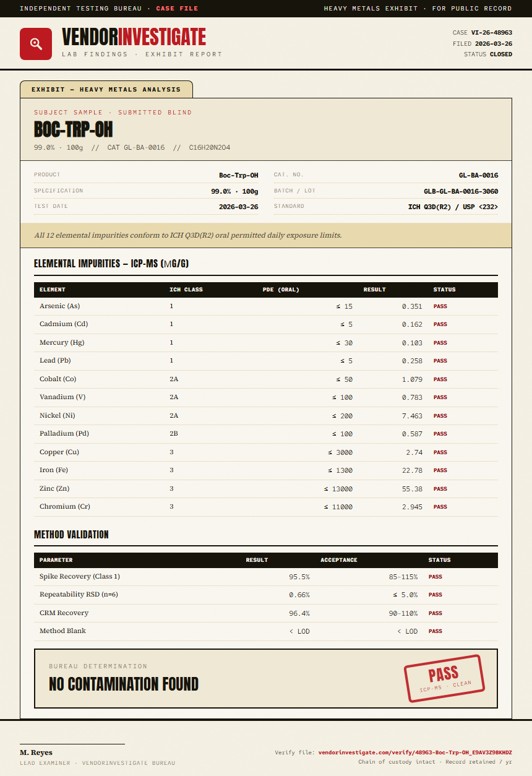The image size is (532, 776).
Task: Click the PASS status for Palladium
Action: coord(440,434)
